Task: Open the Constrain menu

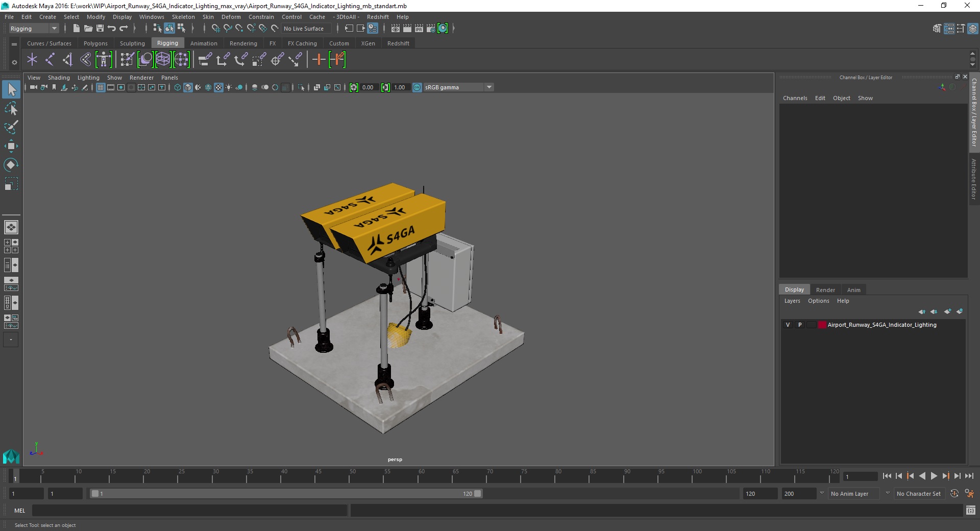Action: point(261,17)
